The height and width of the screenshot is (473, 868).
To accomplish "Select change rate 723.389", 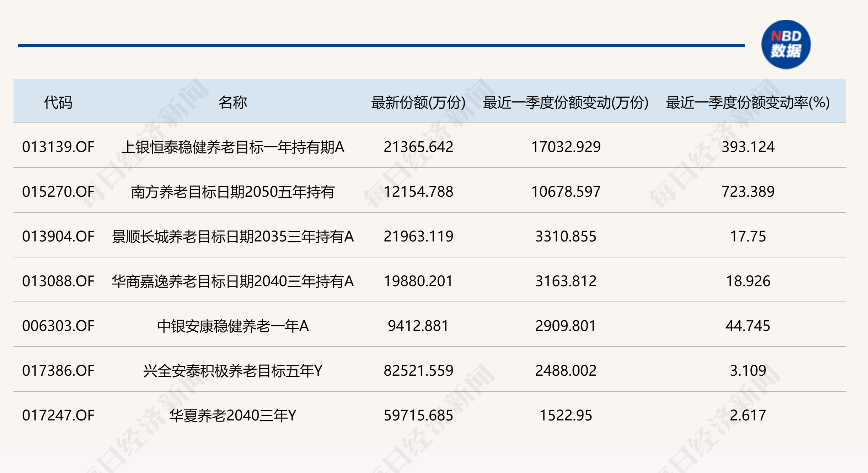I will coord(748,191).
